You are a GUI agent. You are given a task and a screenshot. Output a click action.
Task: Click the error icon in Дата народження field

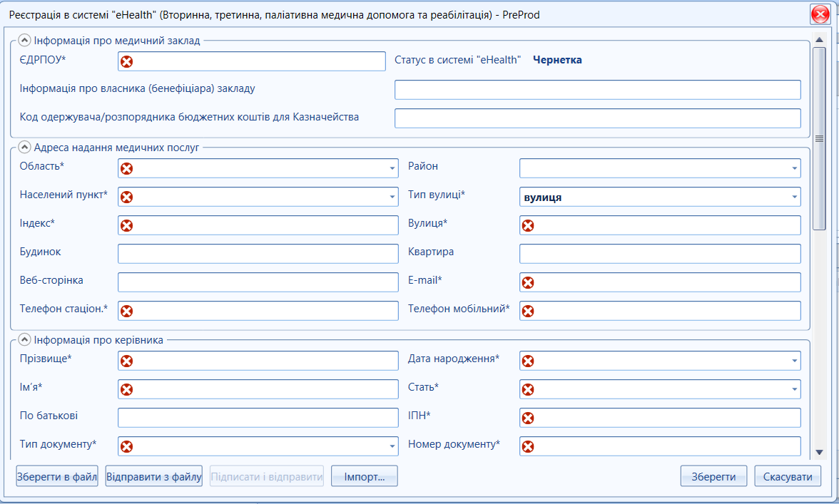point(528,361)
